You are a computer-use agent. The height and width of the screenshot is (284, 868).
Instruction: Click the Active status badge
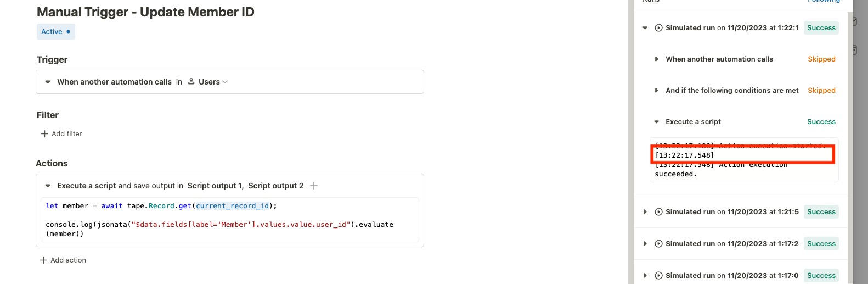tap(56, 31)
